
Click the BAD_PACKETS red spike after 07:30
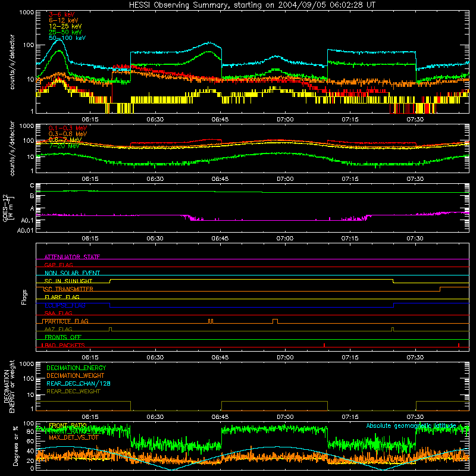(459, 345)
